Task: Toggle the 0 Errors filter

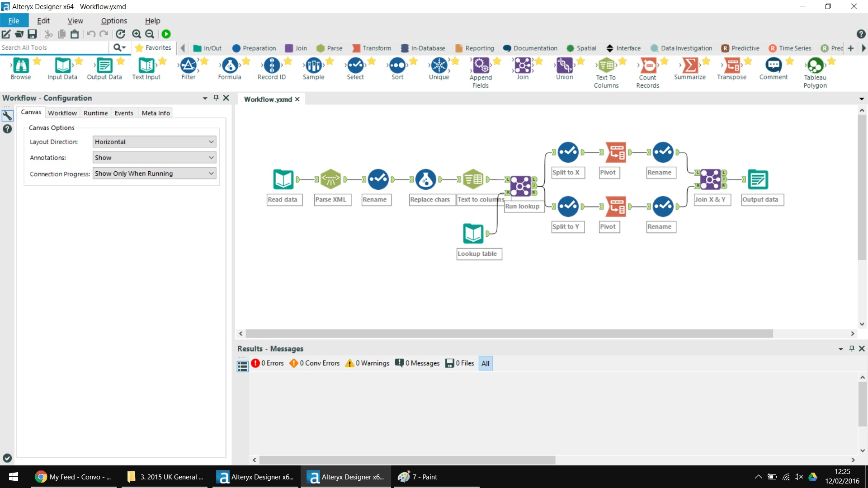Action: click(267, 363)
